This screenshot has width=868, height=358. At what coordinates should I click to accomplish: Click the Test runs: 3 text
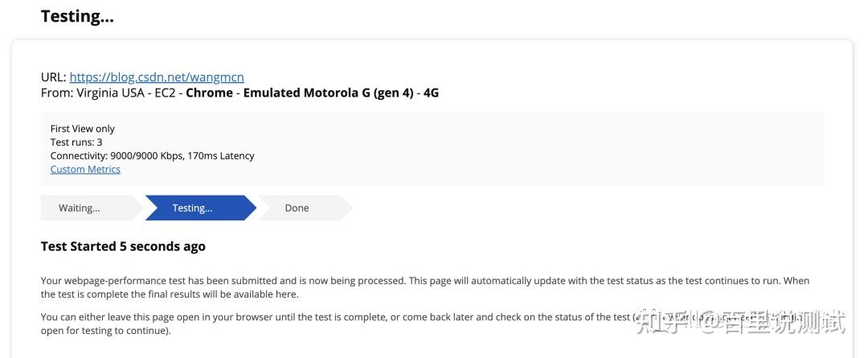click(x=76, y=142)
